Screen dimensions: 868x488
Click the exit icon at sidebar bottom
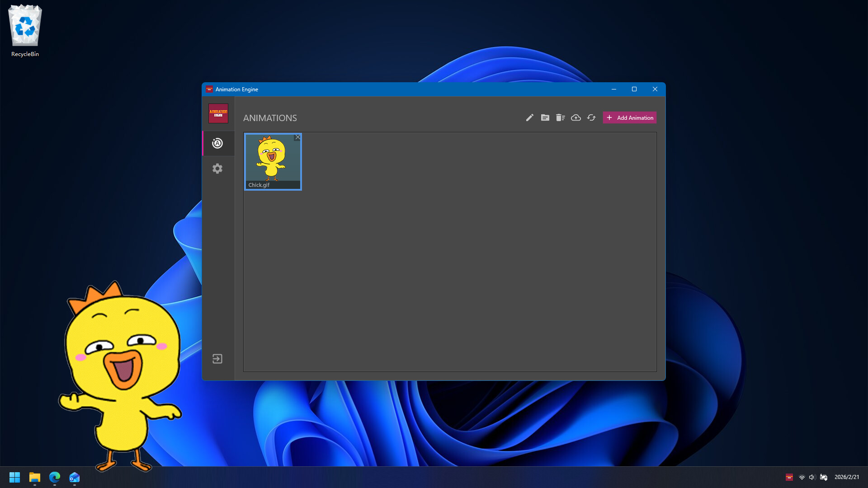click(x=217, y=358)
